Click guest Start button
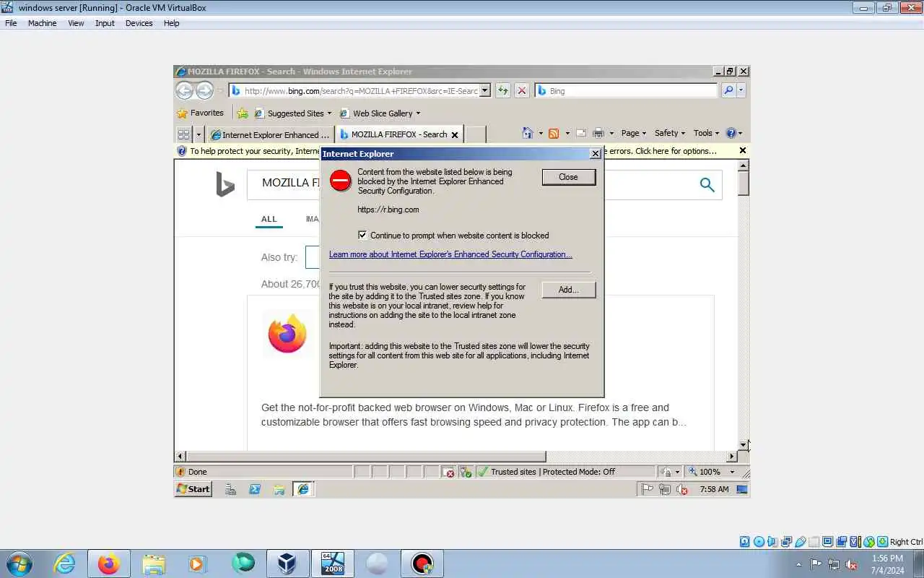Screen dimensions: 924x578 point(193,489)
